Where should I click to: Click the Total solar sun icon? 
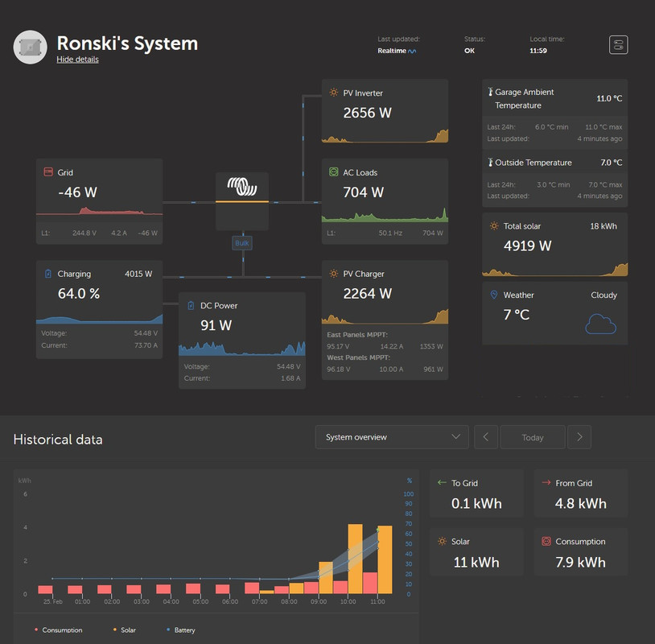(x=494, y=225)
